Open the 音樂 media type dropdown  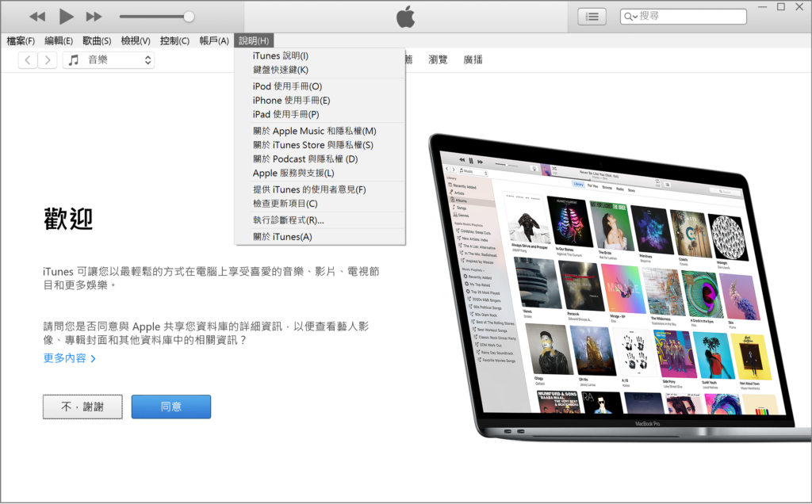[x=109, y=60]
